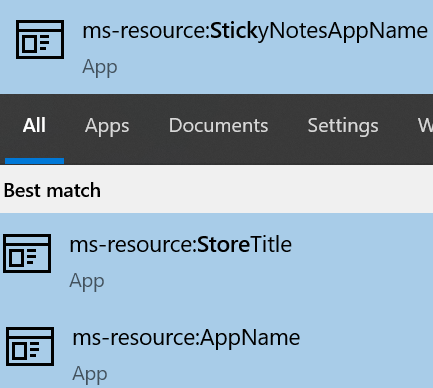This screenshot has width=433, height=388.
Task: Click the Best match heading
Action: (52, 190)
